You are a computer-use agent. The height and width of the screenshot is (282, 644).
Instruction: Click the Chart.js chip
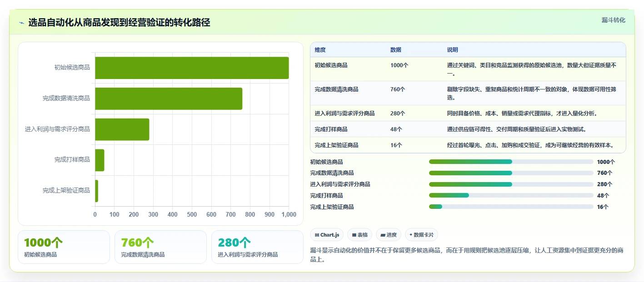[327, 235]
